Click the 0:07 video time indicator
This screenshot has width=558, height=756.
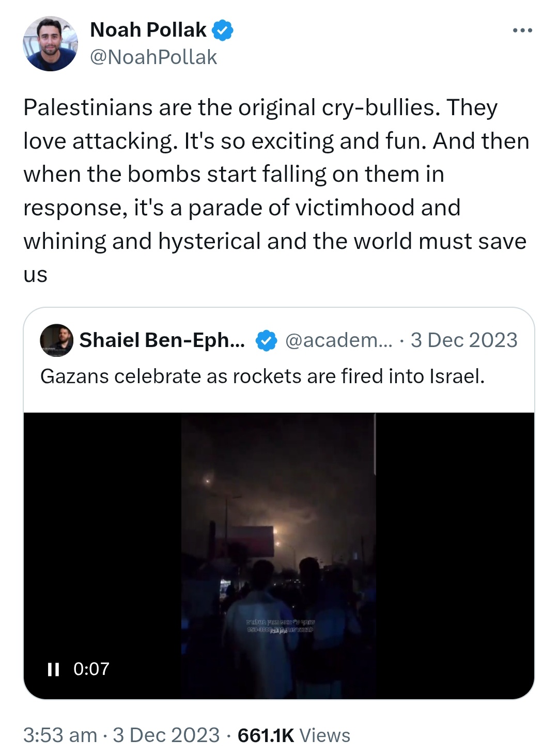(x=91, y=669)
